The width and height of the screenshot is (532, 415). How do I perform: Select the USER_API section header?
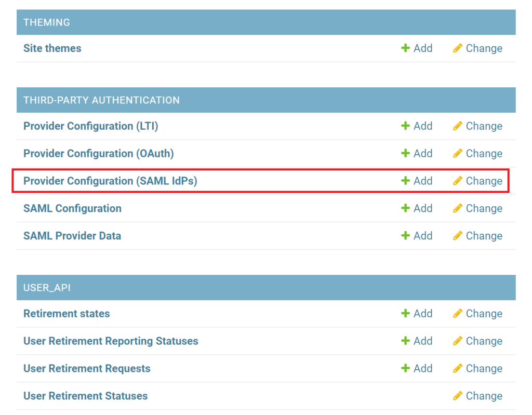[47, 288]
